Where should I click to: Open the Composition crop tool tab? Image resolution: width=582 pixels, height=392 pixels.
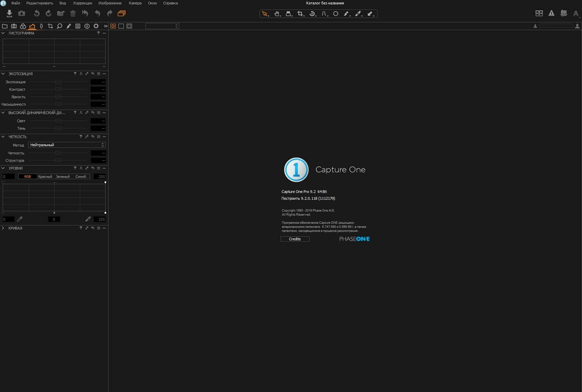pos(50,26)
